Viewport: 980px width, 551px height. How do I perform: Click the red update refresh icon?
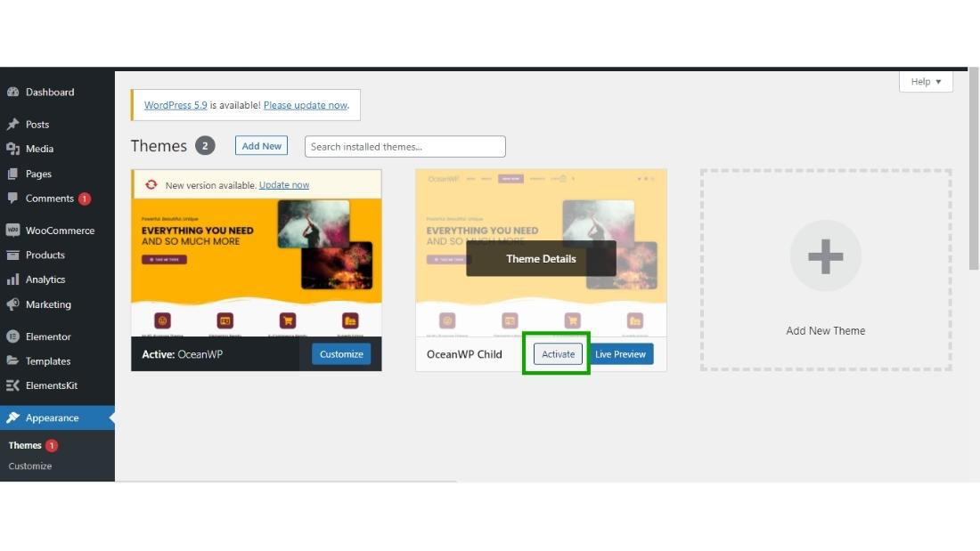151,184
